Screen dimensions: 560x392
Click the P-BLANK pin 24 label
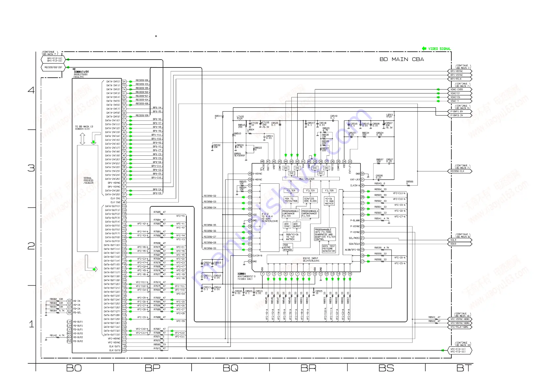point(355,221)
